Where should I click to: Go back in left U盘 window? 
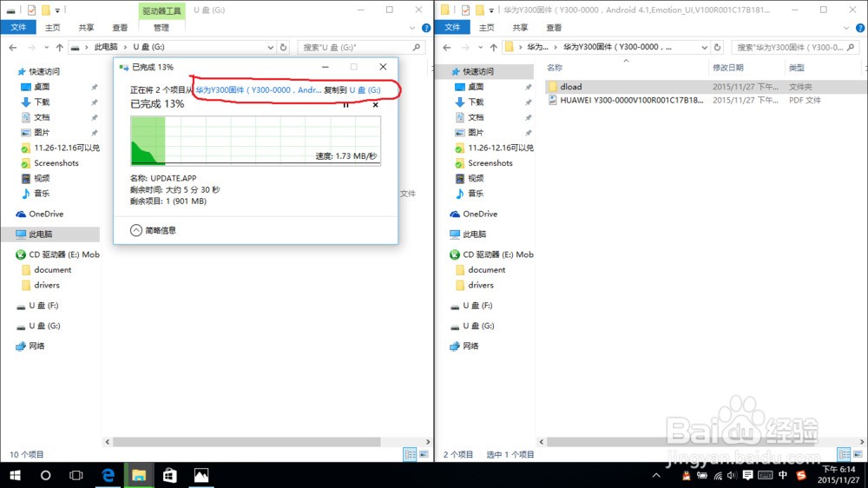tap(13, 48)
